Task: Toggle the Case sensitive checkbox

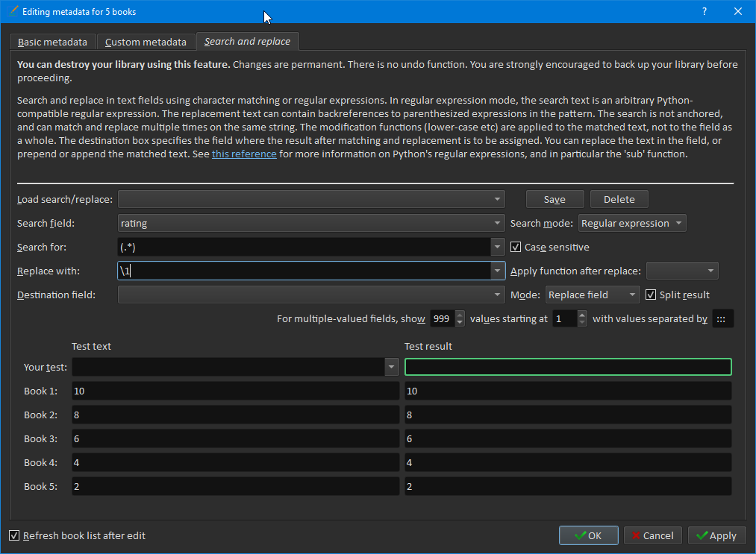Action: point(516,247)
